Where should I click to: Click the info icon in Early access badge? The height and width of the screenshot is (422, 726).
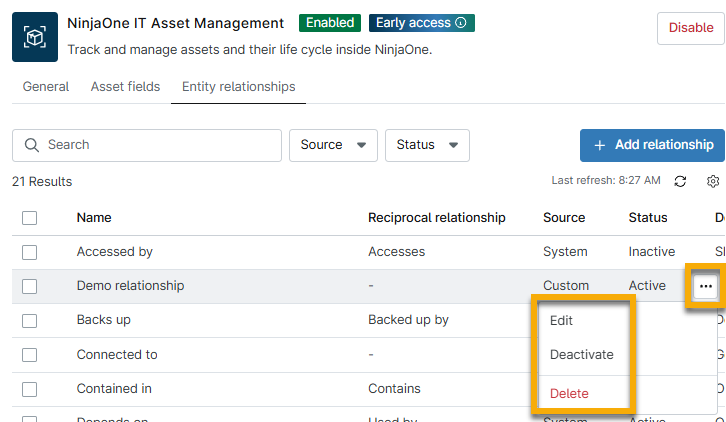point(461,23)
